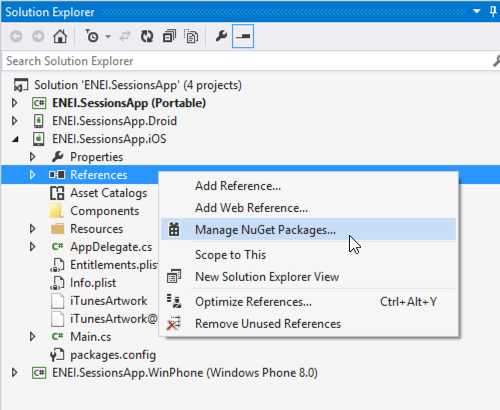
Task: Click the Droid project Android icon
Action: point(39,121)
